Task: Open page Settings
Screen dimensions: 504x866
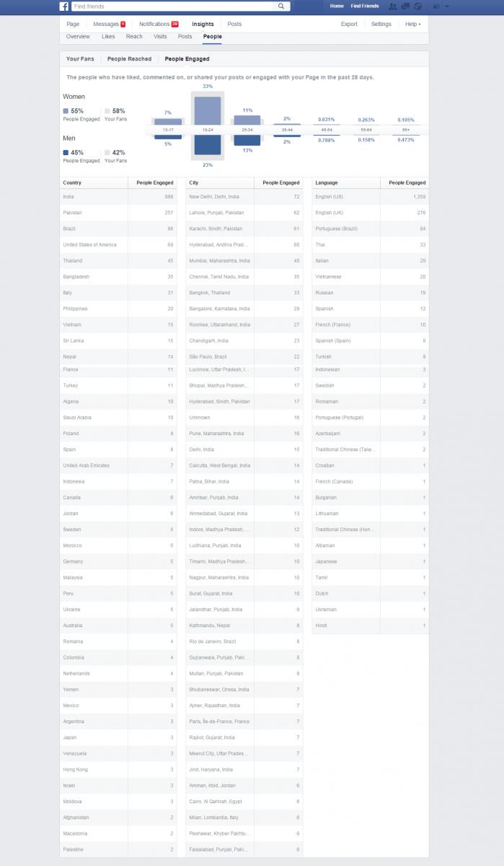Action: pos(381,24)
